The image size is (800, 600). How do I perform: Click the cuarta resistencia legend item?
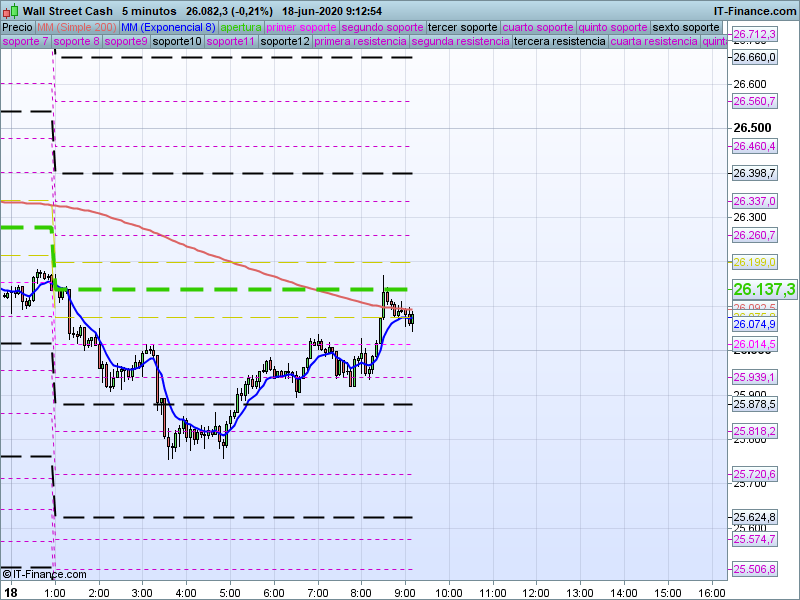click(x=654, y=42)
